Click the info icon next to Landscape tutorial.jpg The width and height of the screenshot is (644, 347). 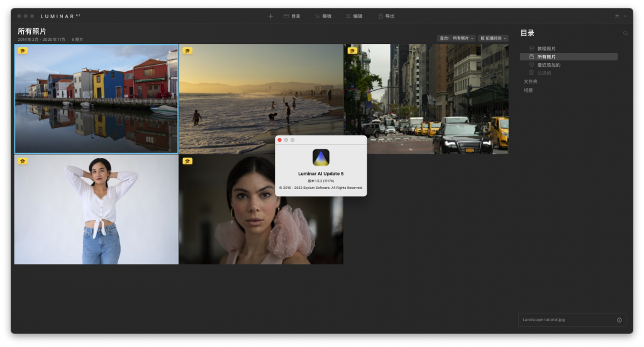(x=619, y=321)
